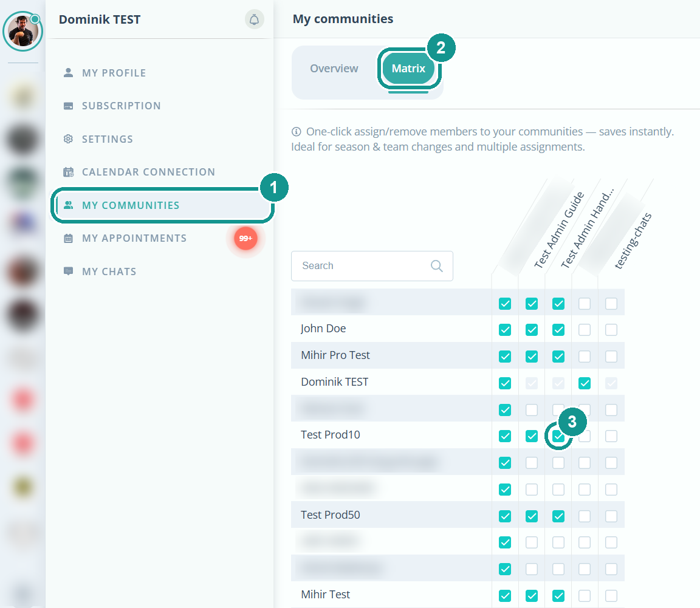Click the Settings gear icon

coord(68,139)
